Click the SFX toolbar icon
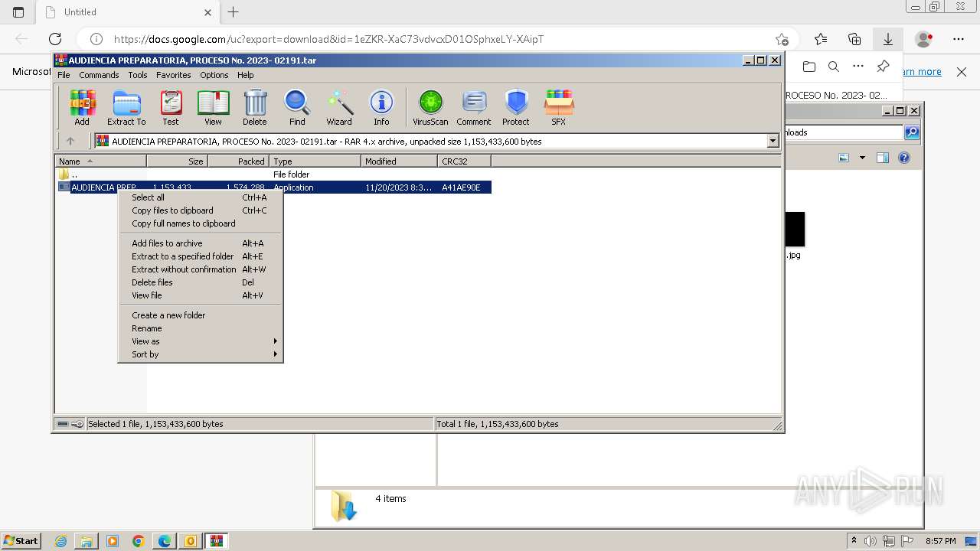The width and height of the screenshot is (980, 551). coord(559,107)
